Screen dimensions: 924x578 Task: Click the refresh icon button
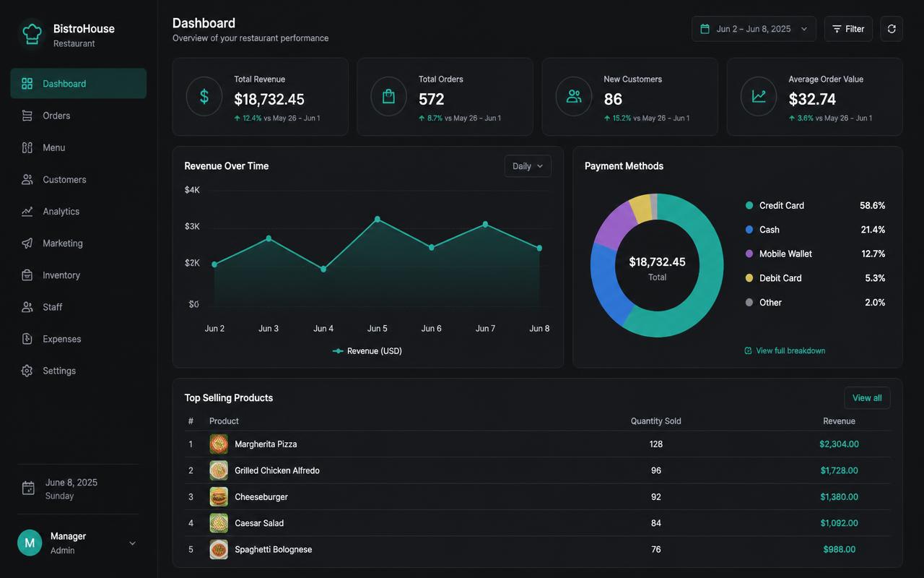[x=892, y=29]
